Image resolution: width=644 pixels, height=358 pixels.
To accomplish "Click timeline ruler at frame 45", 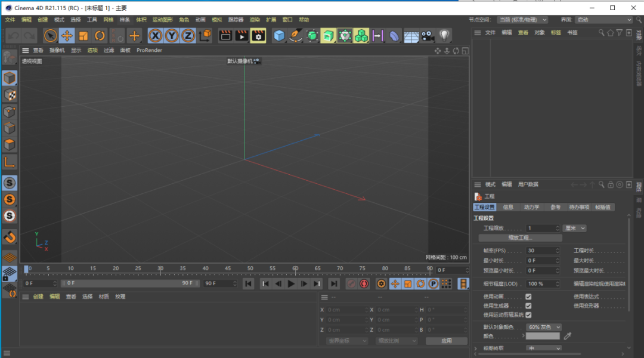I will pos(228,270).
